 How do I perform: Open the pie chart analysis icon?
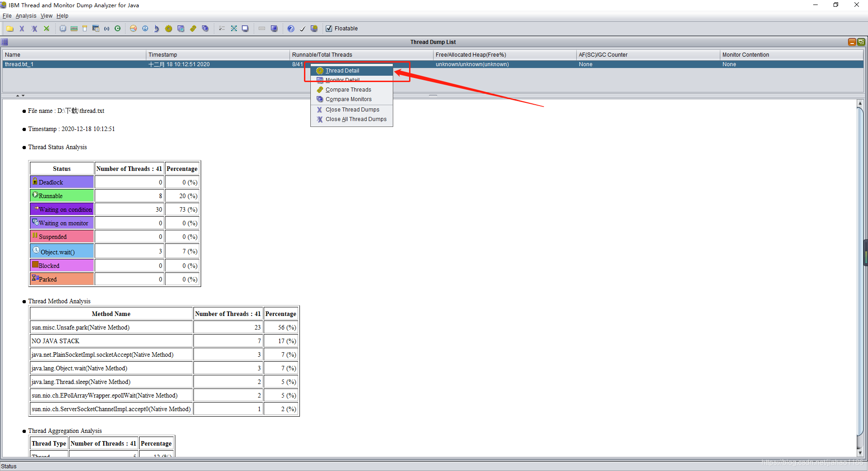point(133,29)
